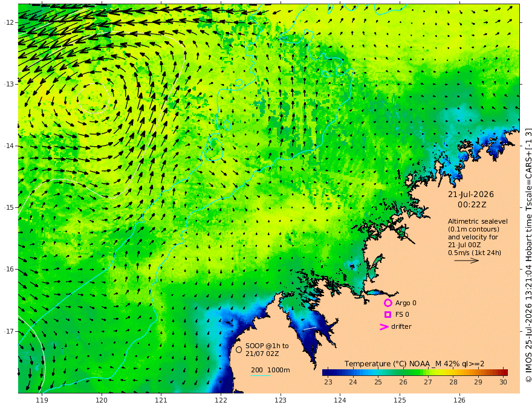Click the IMOS copyright vertical text
The image size is (532, 411).
[528, 255]
